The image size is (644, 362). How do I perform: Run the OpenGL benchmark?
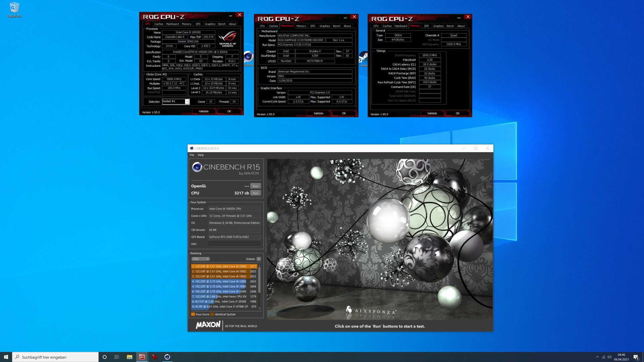[255, 186]
